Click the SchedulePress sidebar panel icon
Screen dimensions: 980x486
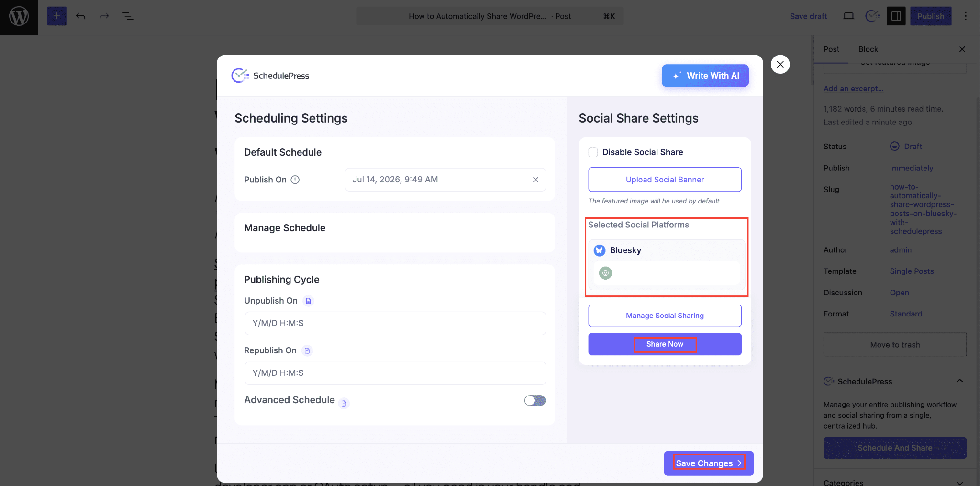[829, 381]
